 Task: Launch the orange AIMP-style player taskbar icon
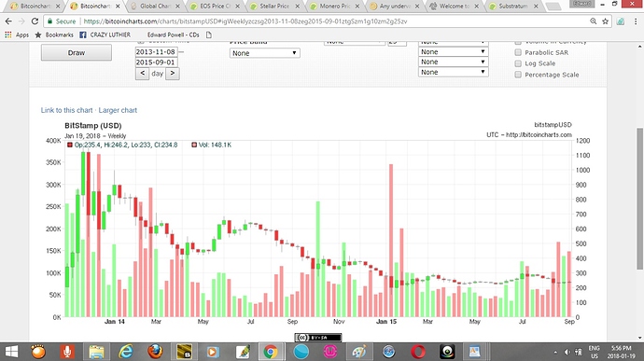[38, 352]
